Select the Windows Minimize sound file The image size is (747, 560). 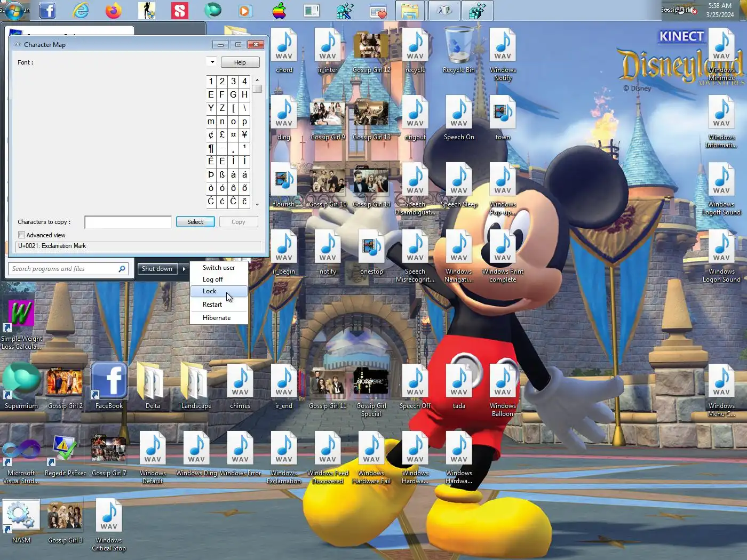(721, 54)
